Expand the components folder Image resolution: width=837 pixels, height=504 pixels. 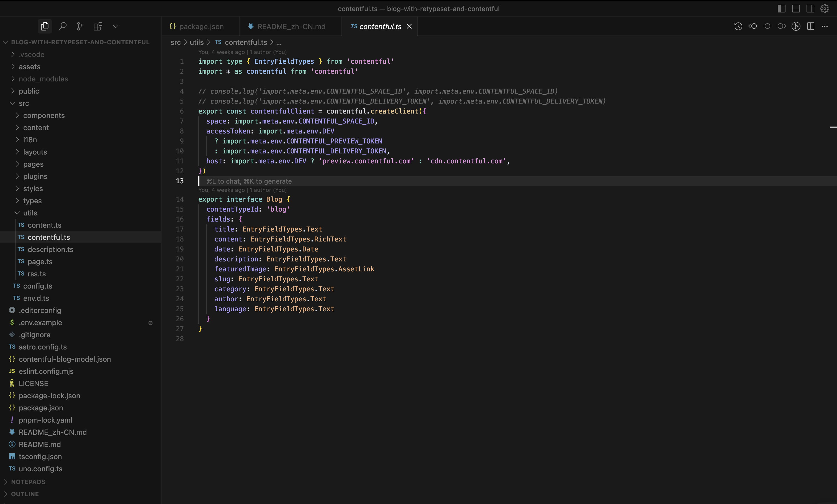(x=44, y=115)
